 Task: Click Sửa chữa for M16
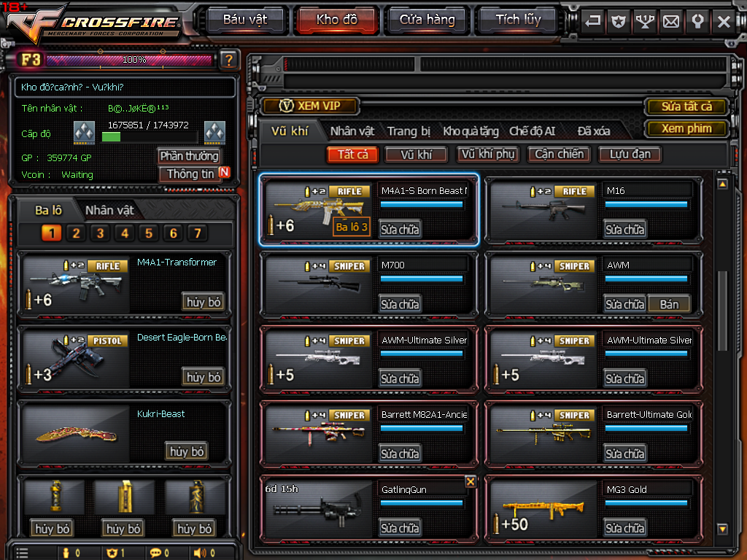pyautogui.click(x=624, y=230)
